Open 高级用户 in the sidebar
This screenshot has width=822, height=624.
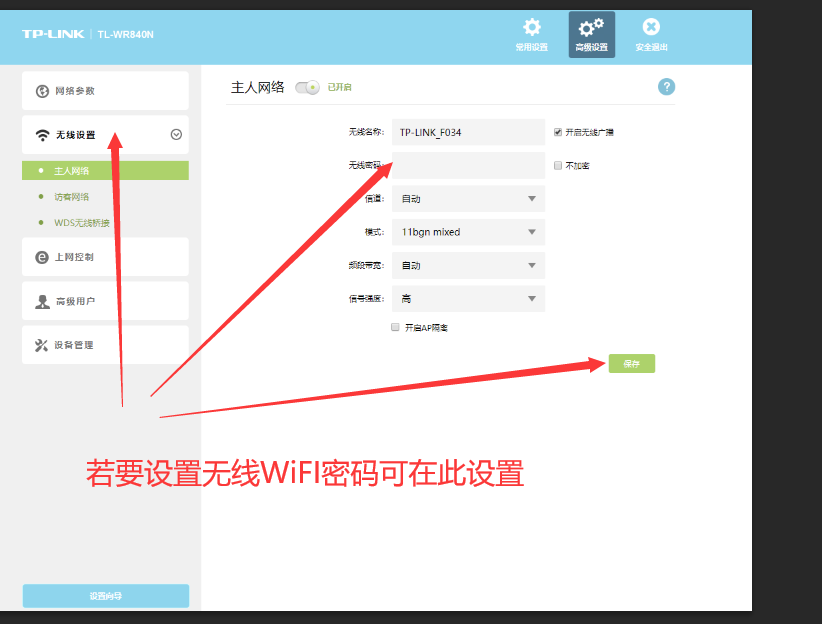[105, 301]
